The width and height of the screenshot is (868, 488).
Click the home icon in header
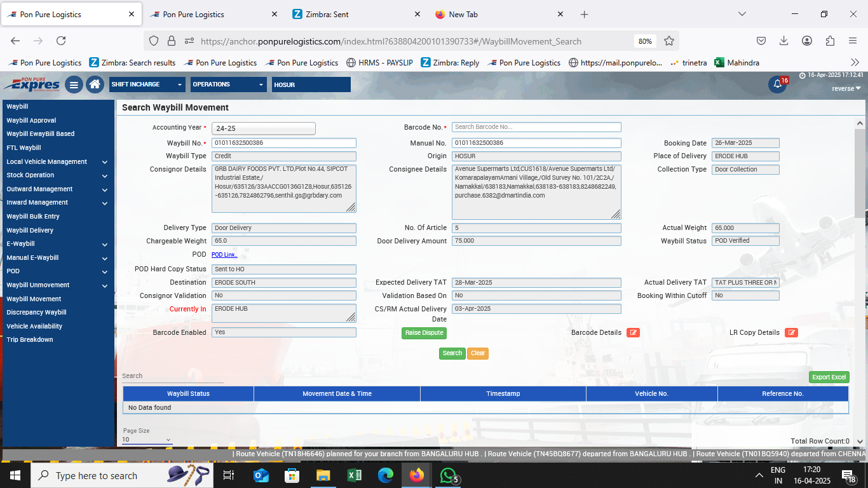[95, 85]
